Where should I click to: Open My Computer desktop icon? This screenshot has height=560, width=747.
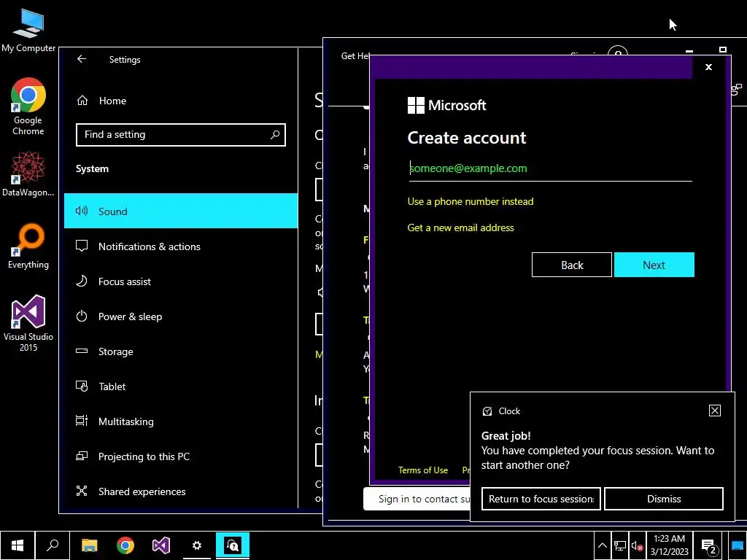click(28, 31)
